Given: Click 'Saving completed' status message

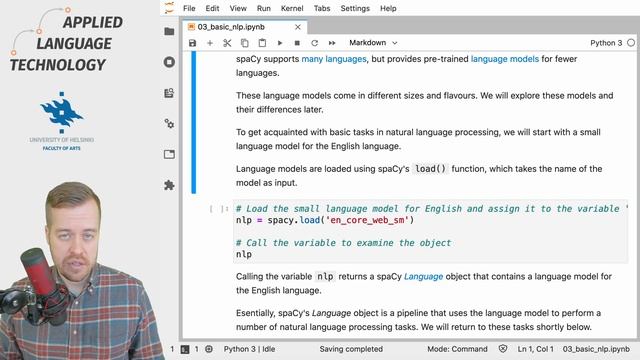Looking at the screenshot, I should pos(351,349).
